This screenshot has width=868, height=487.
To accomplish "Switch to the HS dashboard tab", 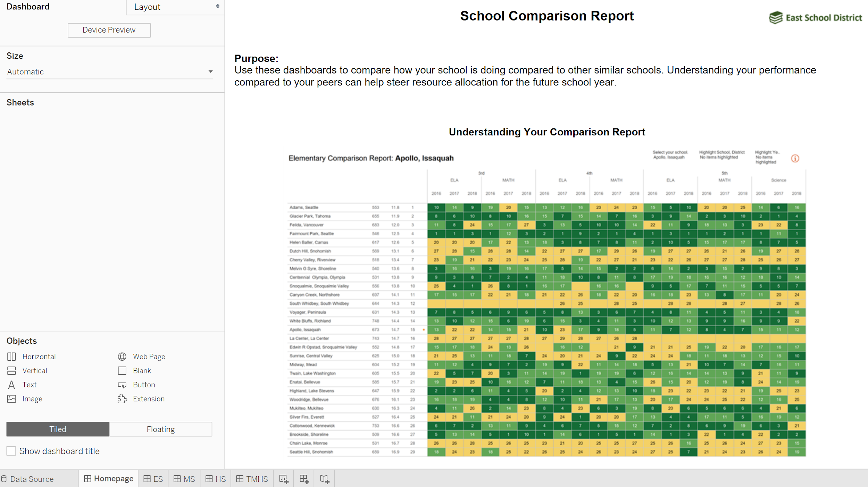I will point(216,479).
